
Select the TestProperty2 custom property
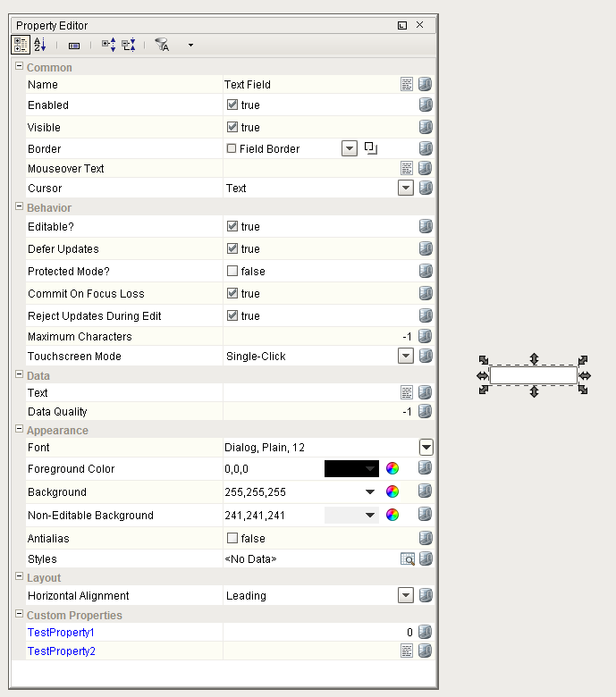(x=61, y=651)
